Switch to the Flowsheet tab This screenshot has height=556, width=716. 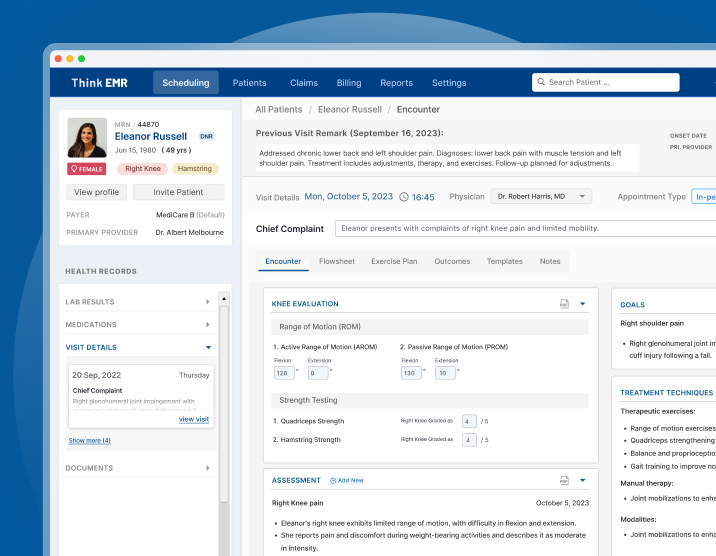click(x=336, y=261)
